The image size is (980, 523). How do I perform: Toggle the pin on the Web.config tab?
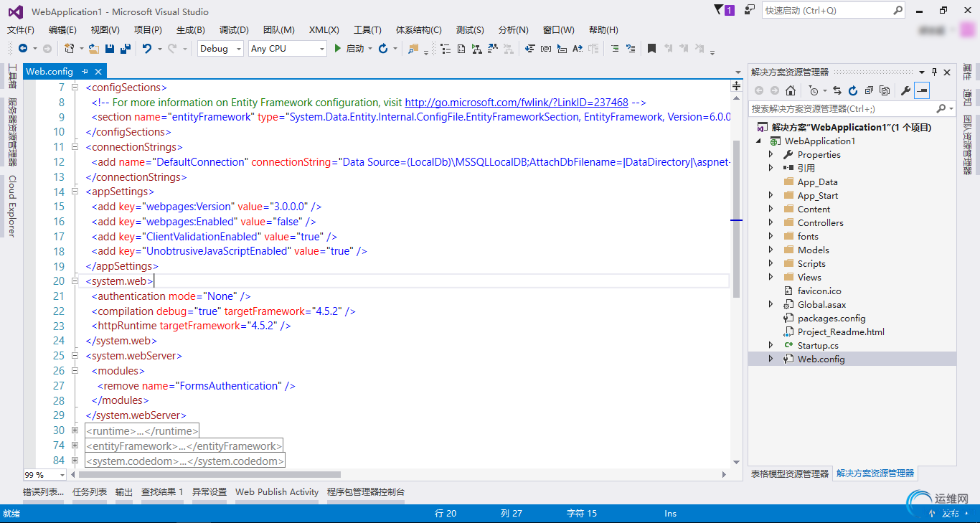pyautogui.click(x=85, y=71)
